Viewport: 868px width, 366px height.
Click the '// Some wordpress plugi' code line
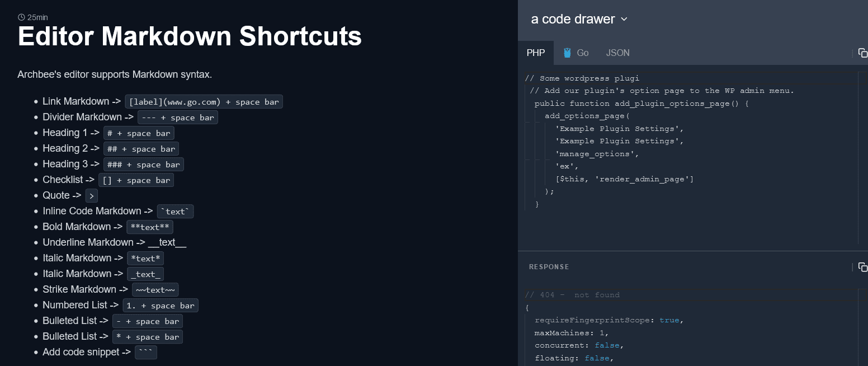[x=582, y=78]
